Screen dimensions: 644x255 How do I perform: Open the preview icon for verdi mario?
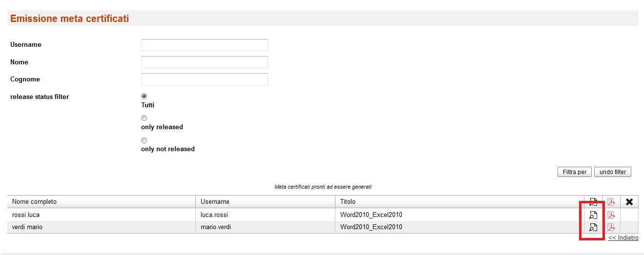coord(593,227)
